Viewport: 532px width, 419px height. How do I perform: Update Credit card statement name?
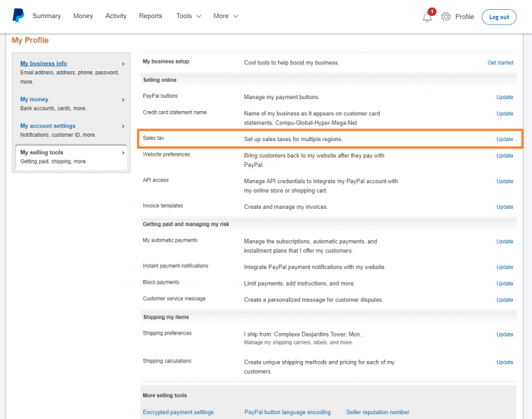click(x=505, y=114)
